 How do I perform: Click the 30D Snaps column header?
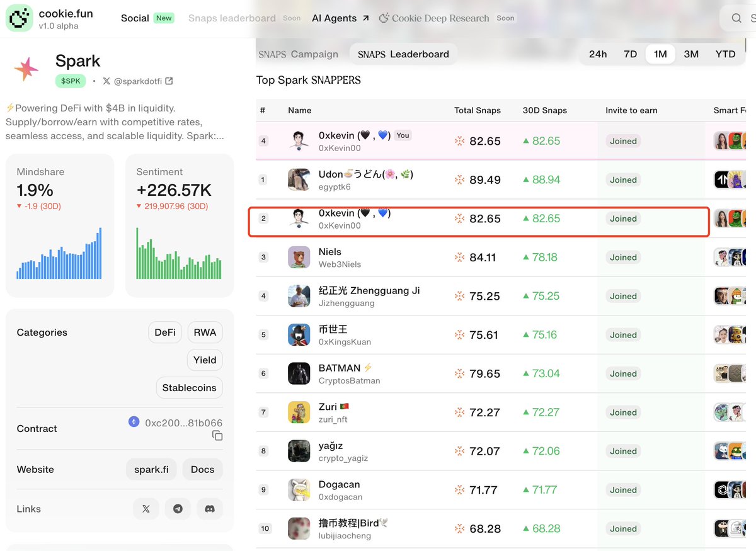(545, 110)
